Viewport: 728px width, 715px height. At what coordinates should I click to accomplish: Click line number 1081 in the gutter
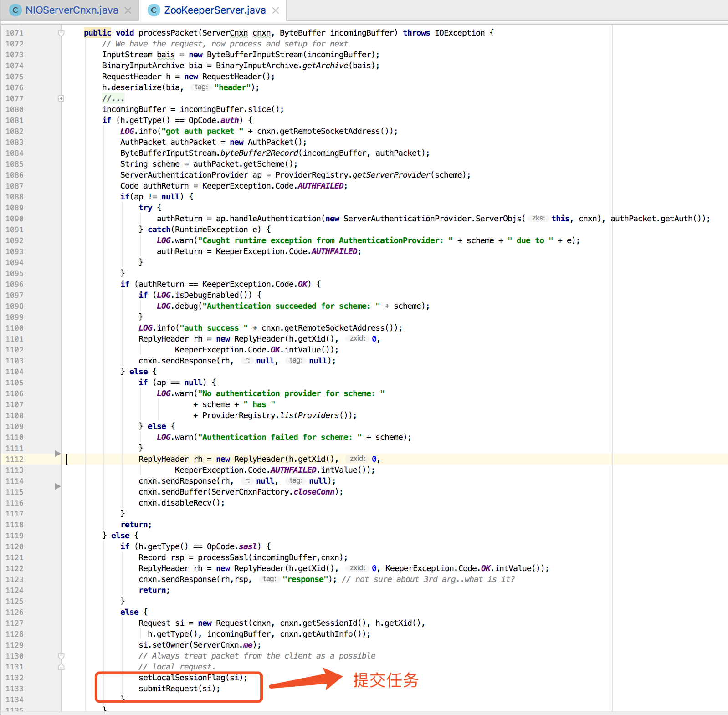tap(15, 120)
